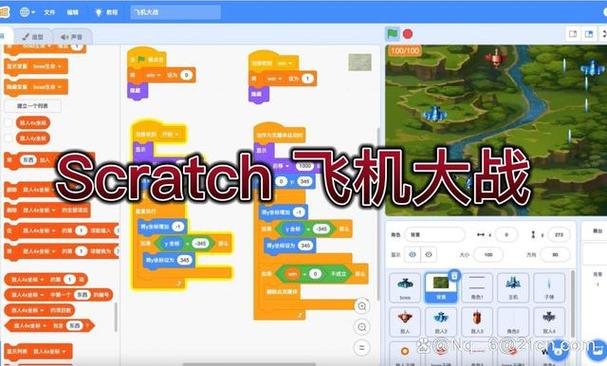Click the blue plane at the stage's right edge
Image resolution: width=607 pixels, height=366 pixels.
(x=592, y=69)
